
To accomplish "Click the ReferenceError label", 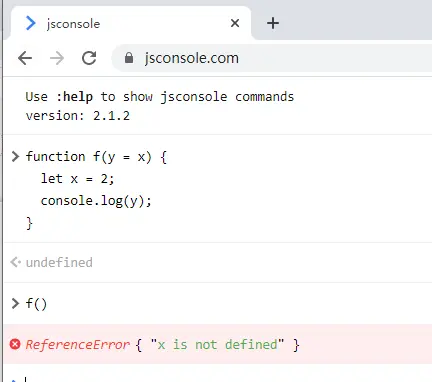I will [77, 345].
